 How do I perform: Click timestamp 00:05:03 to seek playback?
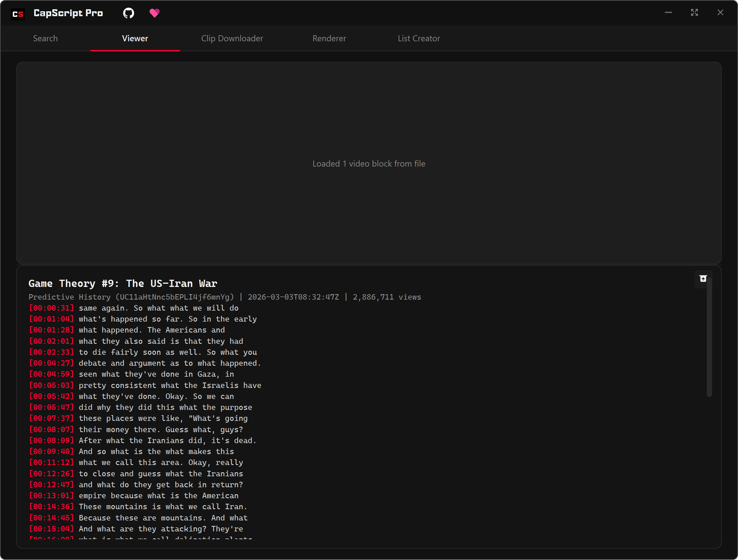point(51,385)
